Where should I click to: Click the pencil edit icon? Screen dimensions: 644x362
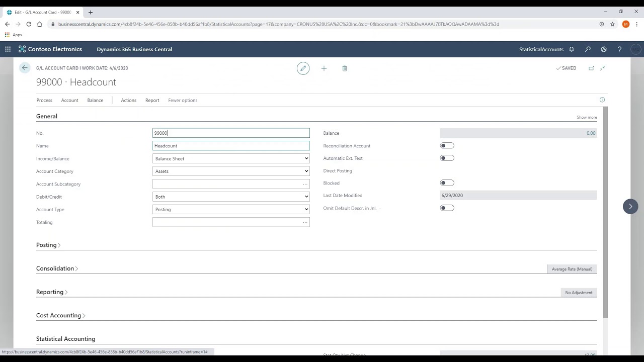303,68
